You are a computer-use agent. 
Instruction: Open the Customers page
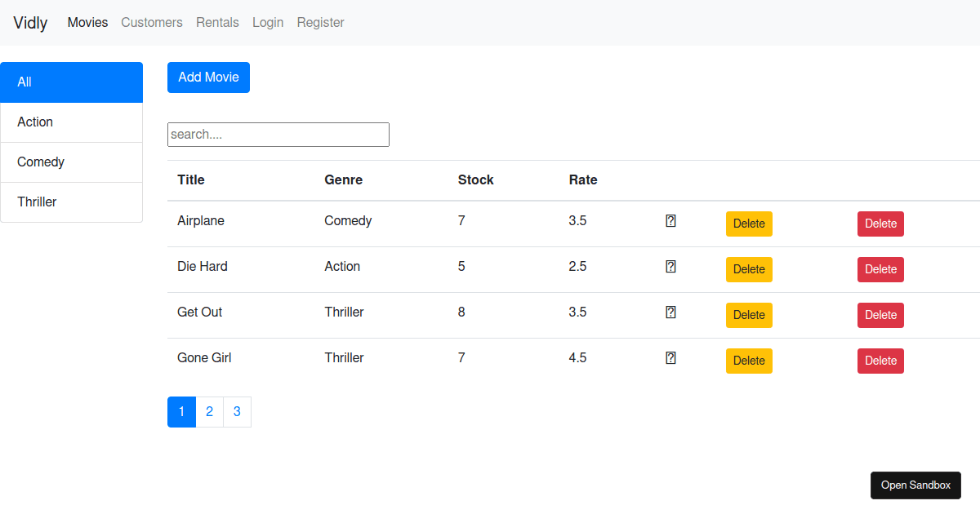[x=152, y=22]
